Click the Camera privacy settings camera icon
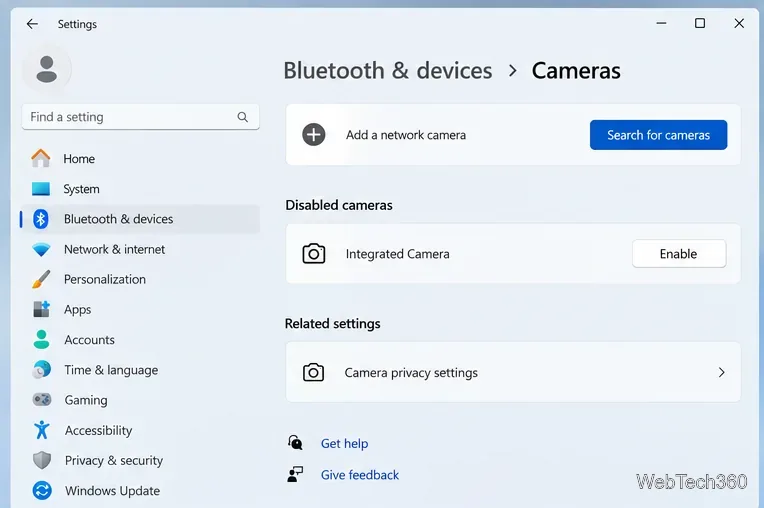Screen dimensions: 764x508 (x=313, y=373)
